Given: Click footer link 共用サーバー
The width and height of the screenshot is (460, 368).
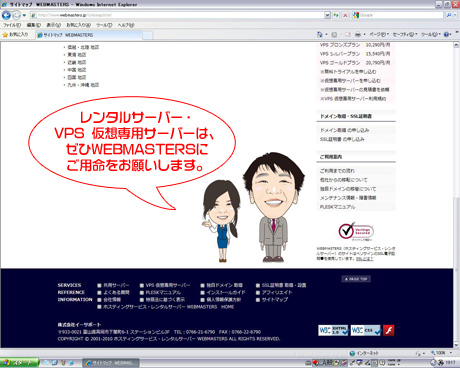Looking at the screenshot, I should pos(116,285).
